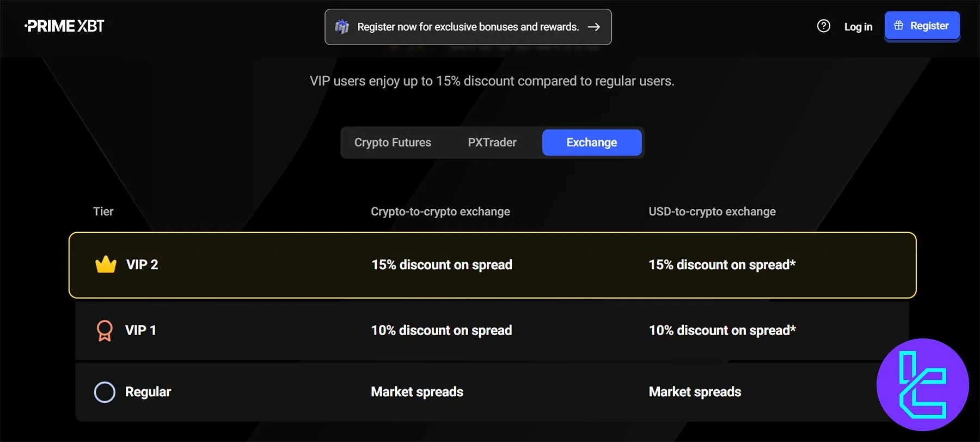Click the arrow icon next to bonuses text
Viewport: 980px width, 442px height.
tap(594, 26)
